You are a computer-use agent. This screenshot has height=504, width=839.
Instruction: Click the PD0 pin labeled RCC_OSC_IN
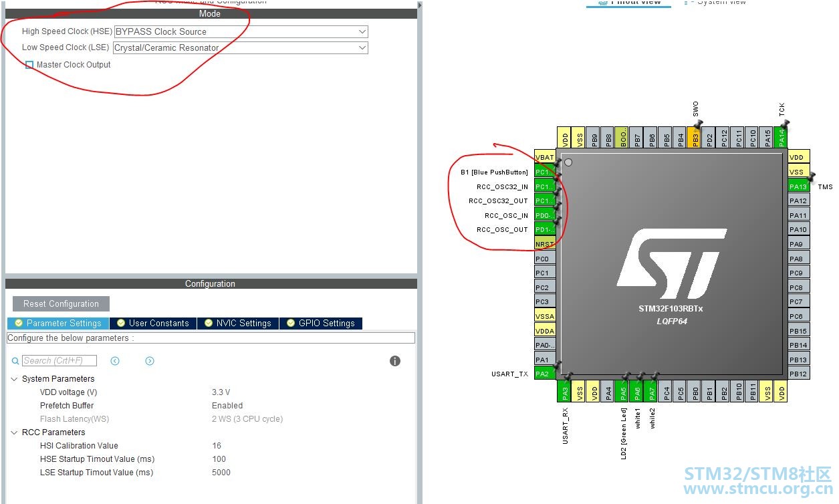pos(545,215)
